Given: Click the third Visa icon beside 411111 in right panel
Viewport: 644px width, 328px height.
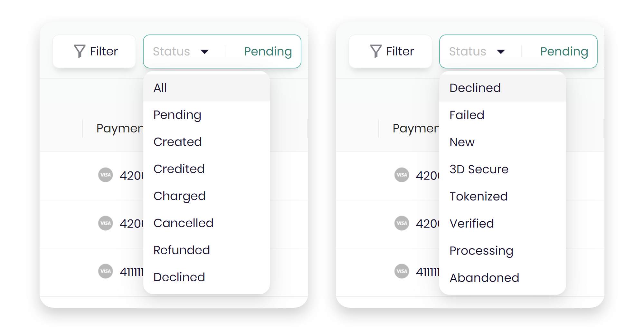Looking at the screenshot, I should pos(402,271).
